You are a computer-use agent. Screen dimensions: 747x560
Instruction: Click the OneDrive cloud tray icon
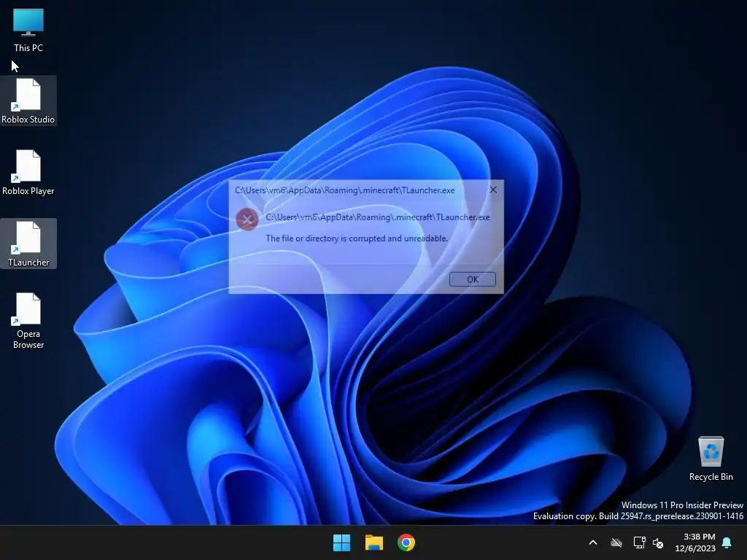616,542
